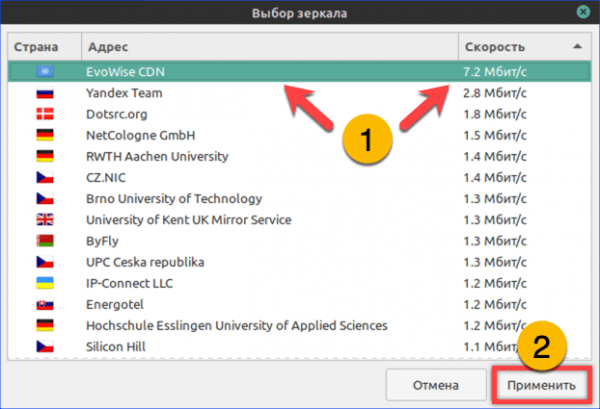This screenshot has width=600, height=409.
Task: Click the Czech flag next to CZ.NIC
Action: tap(45, 178)
